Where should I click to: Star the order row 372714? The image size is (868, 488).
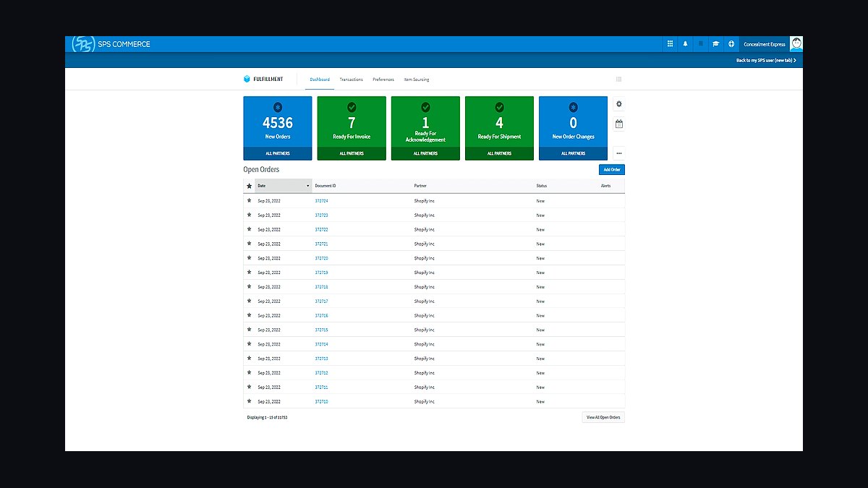click(250, 344)
